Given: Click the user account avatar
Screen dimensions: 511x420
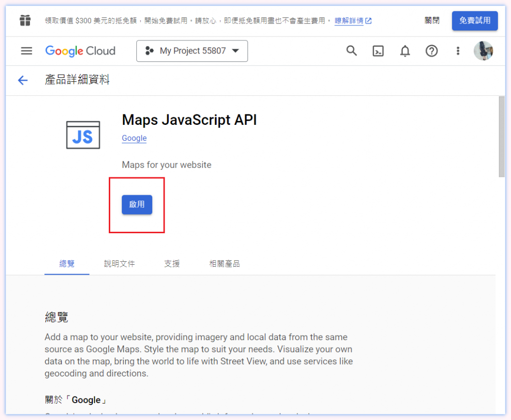Looking at the screenshot, I should coord(483,51).
